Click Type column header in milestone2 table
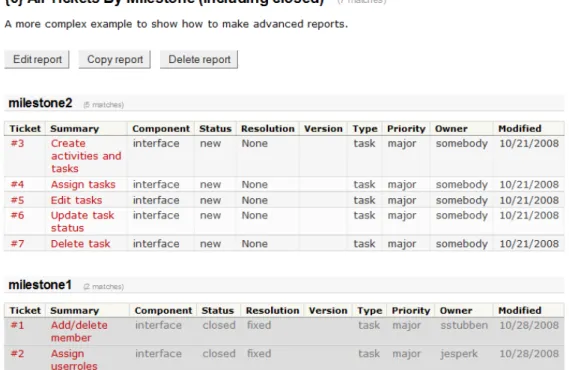 coord(365,129)
